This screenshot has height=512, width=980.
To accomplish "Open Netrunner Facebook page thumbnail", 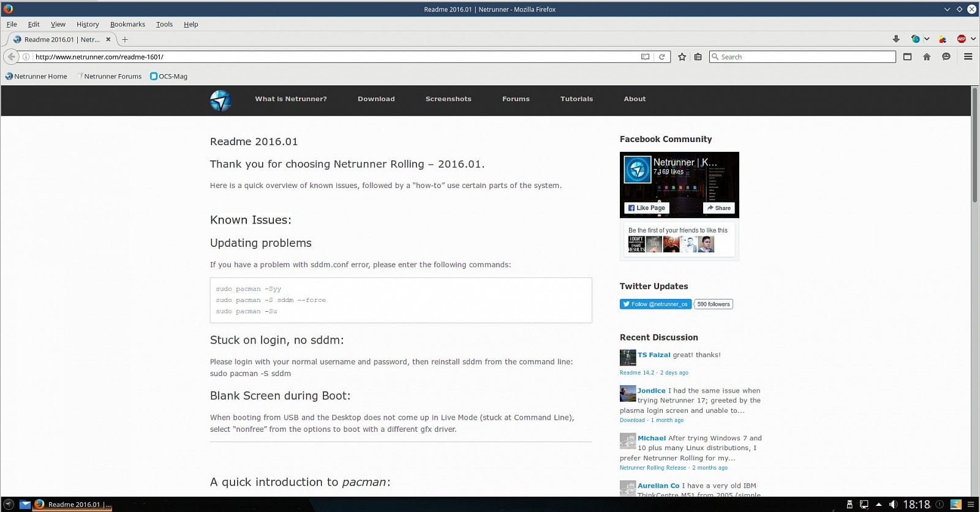I will click(637, 170).
